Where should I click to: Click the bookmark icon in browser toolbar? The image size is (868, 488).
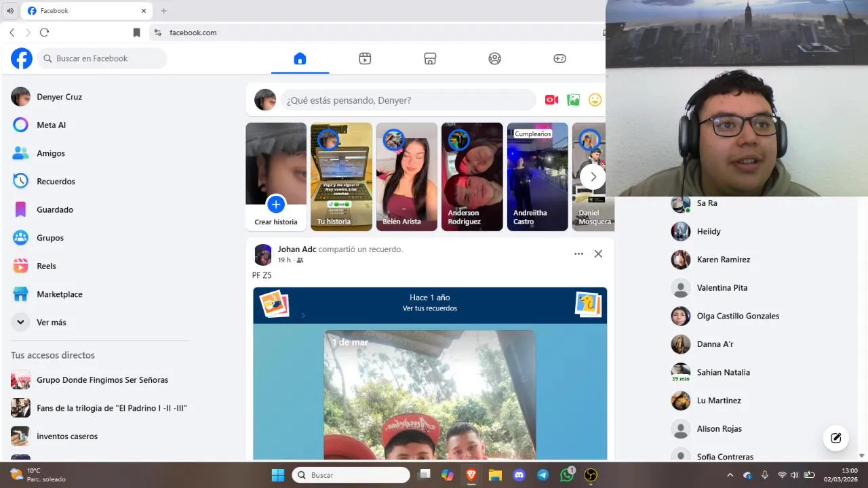pos(136,33)
